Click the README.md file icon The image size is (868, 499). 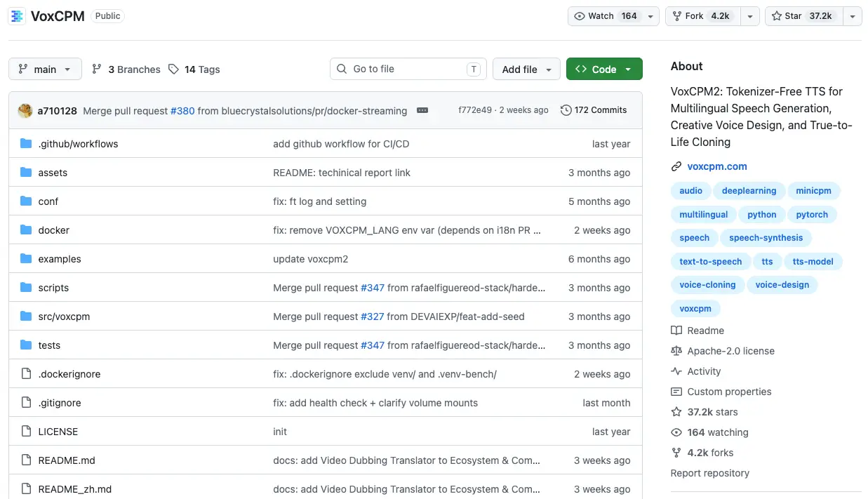(x=26, y=460)
